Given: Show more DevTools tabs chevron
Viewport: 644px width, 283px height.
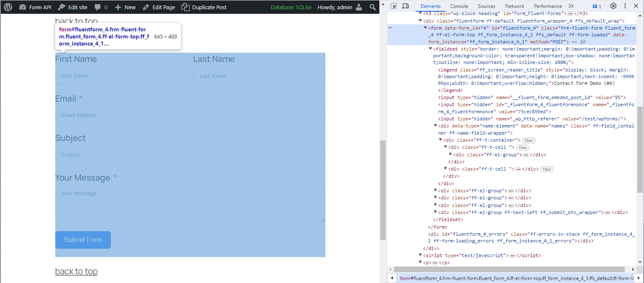Looking at the screenshot, I should coord(571,6).
